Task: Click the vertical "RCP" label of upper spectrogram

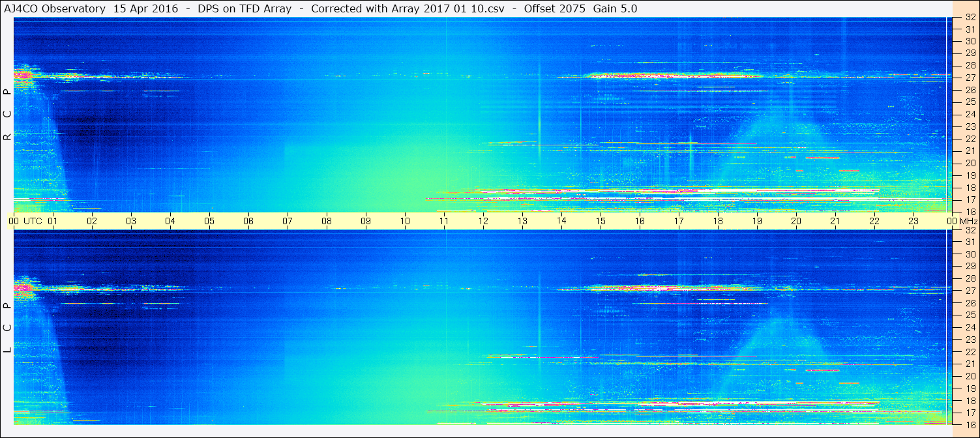Action: click(x=7, y=115)
